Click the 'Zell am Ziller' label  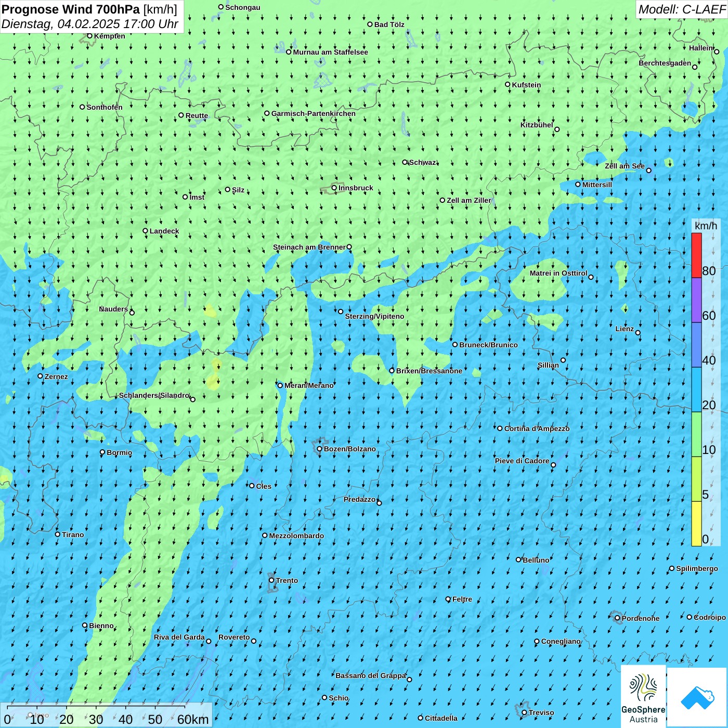(x=469, y=200)
